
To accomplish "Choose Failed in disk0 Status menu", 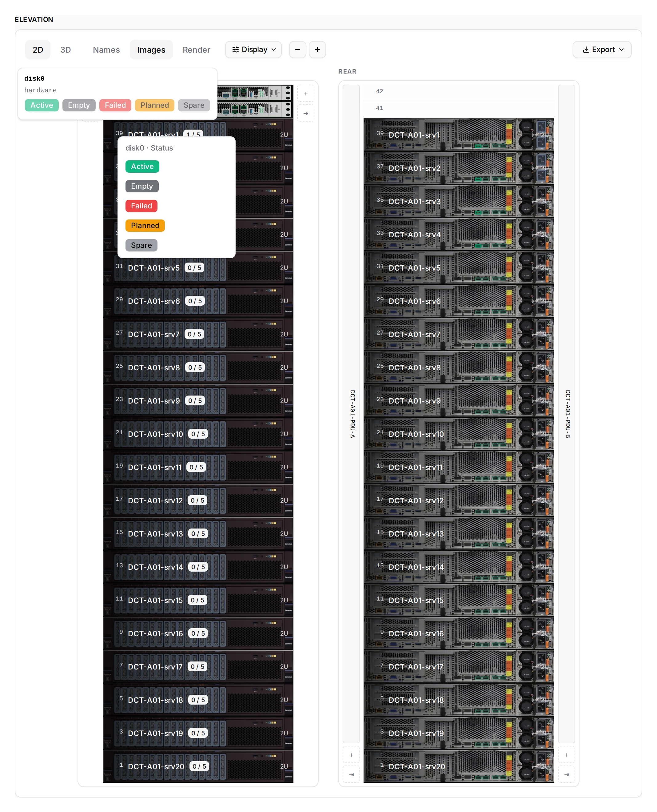I will click(x=141, y=206).
